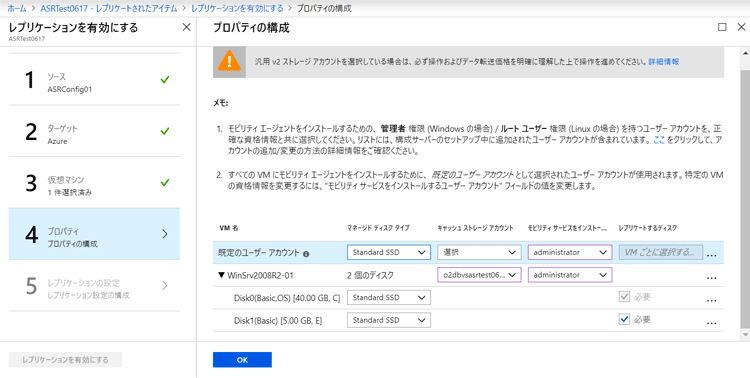The image size is (750, 378).
Task: Click the キャッシュ ストレージ アカウント column header
Action: click(475, 228)
